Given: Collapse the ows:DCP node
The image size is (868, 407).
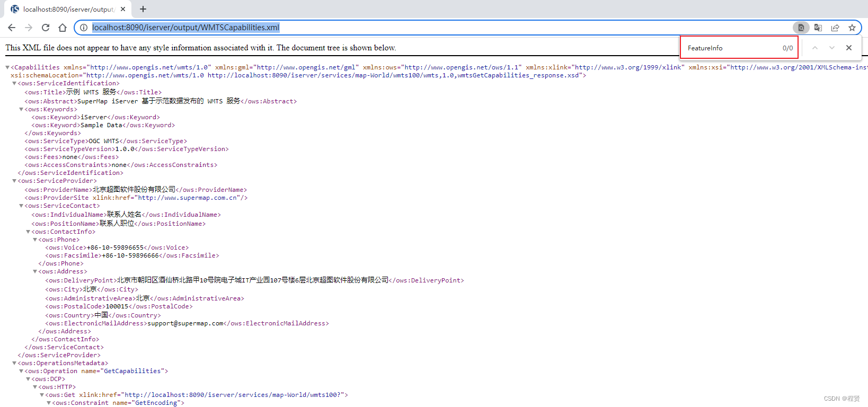Looking at the screenshot, I should tap(28, 379).
